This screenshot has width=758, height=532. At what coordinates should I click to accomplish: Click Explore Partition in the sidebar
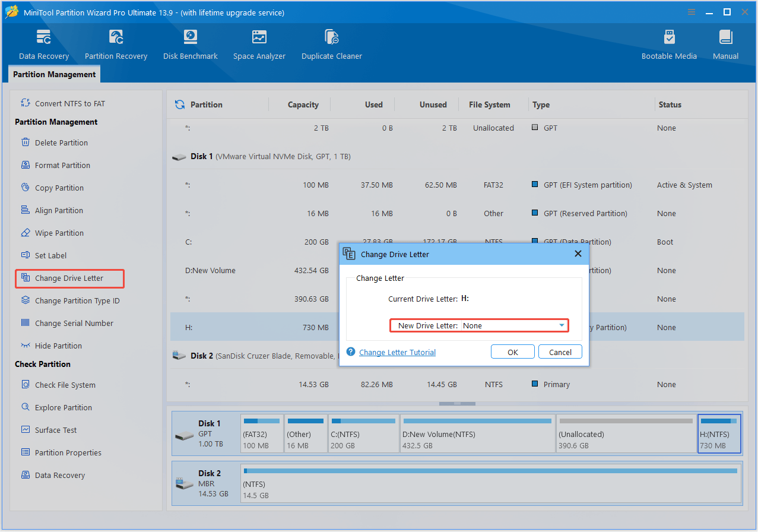(56, 407)
